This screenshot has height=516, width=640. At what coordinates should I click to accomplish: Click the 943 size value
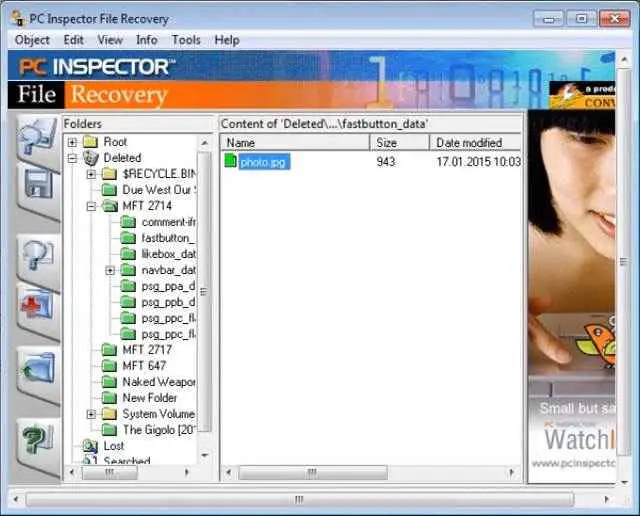pos(386,162)
